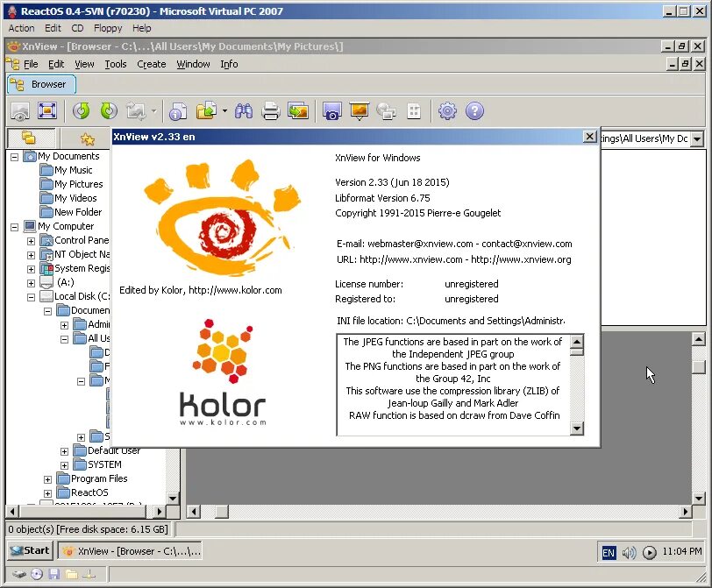The height and width of the screenshot is (588, 712).
Task: Click the View image toolbar icon
Action: point(20,111)
